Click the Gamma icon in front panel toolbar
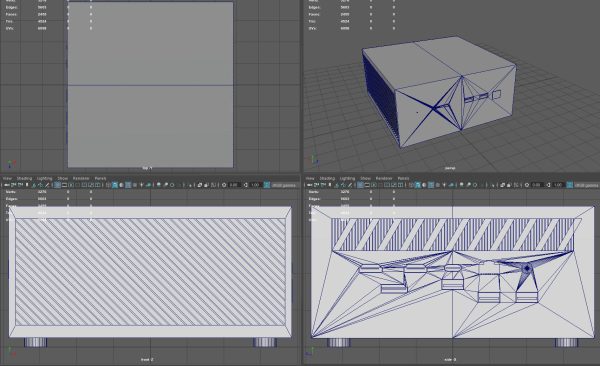This screenshot has height=366, width=600. pos(246,185)
